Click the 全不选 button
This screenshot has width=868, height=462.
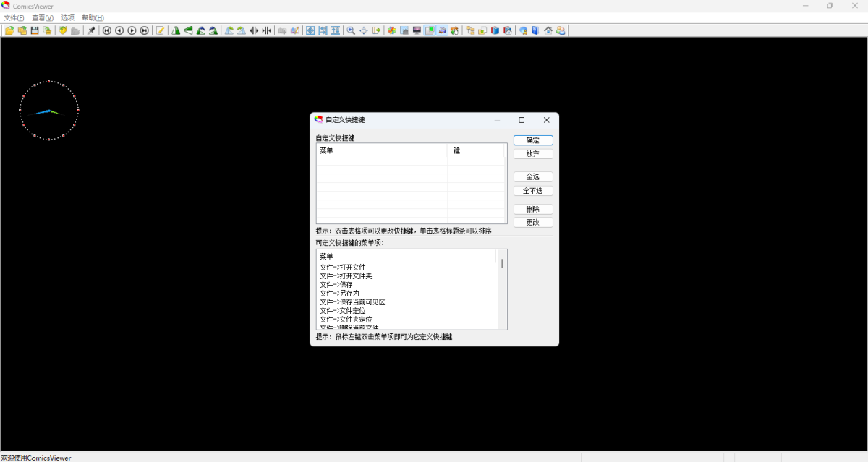[533, 190]
